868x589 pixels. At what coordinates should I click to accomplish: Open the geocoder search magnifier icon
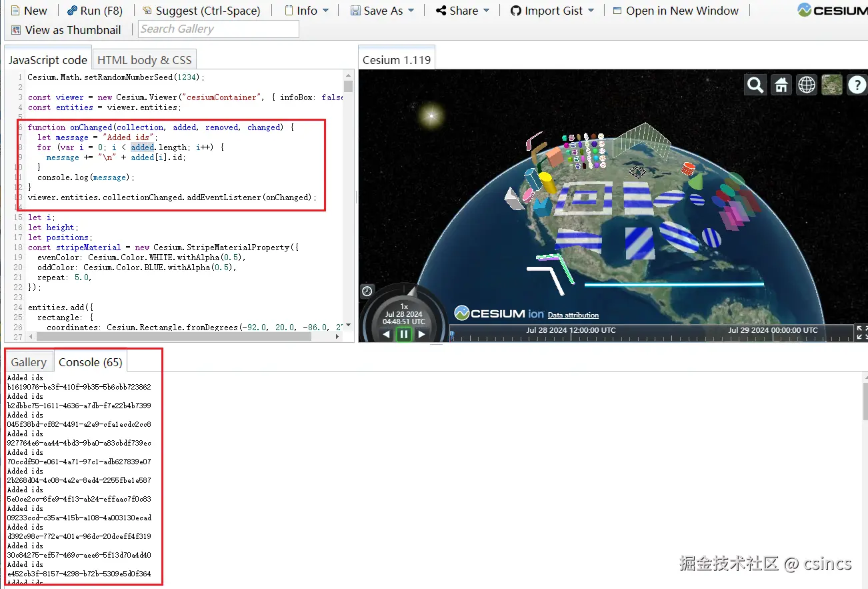tap(755, 85)
